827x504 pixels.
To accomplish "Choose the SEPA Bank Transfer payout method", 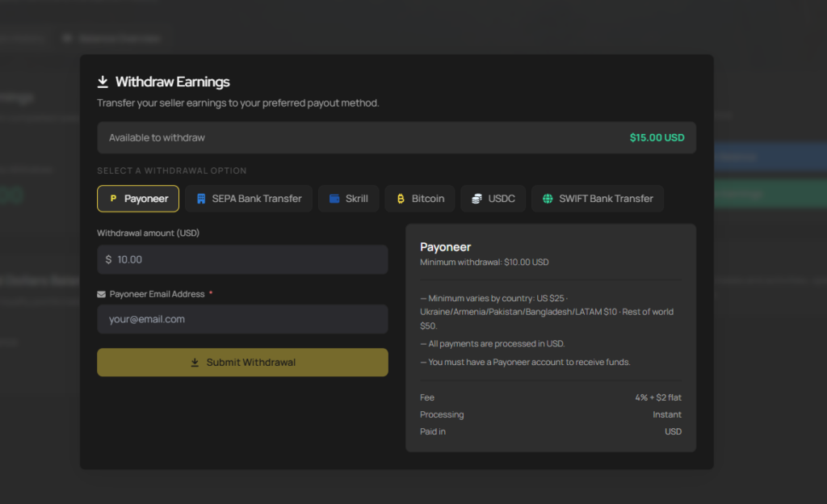I will [x=249, y=199].
